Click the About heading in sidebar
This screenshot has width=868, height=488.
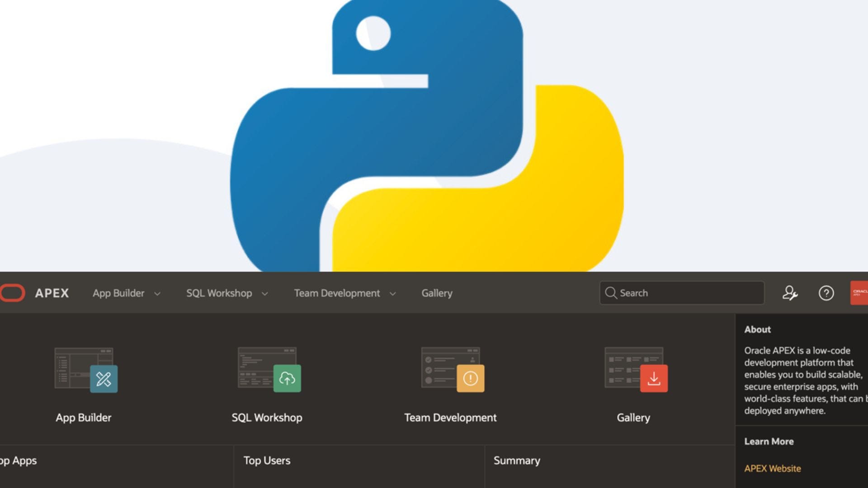(758, 329)
